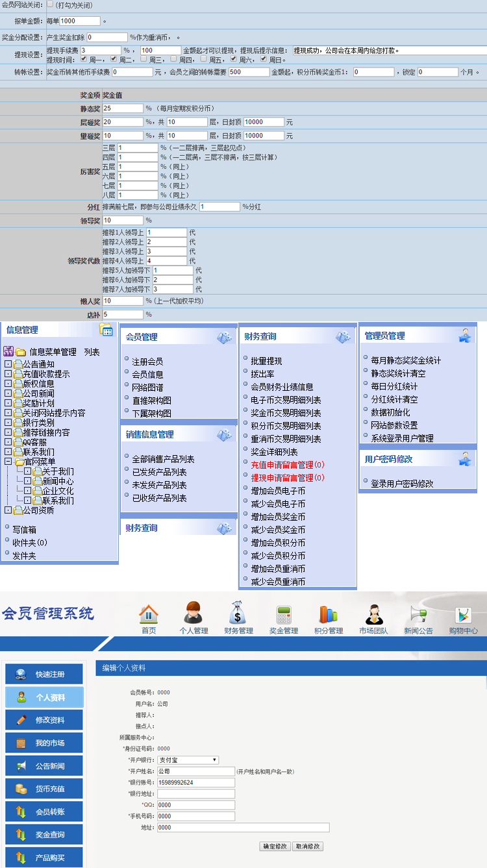Viewport: 487px width, 868px height.
Task: Open 充值申请留言管理 red entry
Action: pyautogui.click(x=288, y=465)
